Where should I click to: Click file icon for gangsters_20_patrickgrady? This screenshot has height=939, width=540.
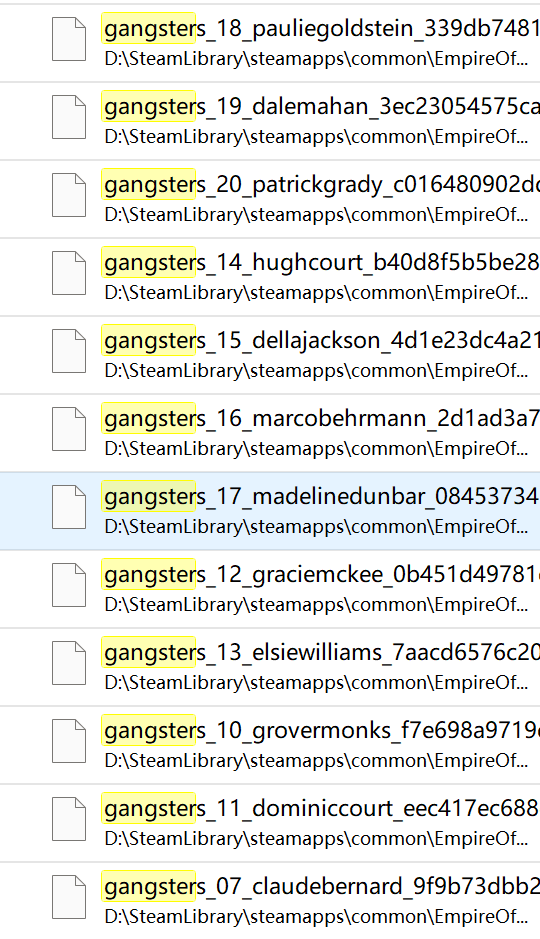69,195
